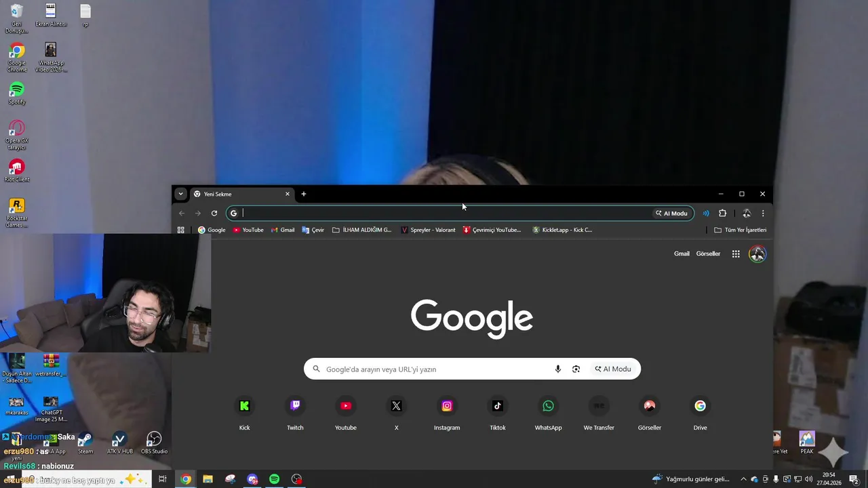Click the AI Modu button in the search box

[613, 369]
